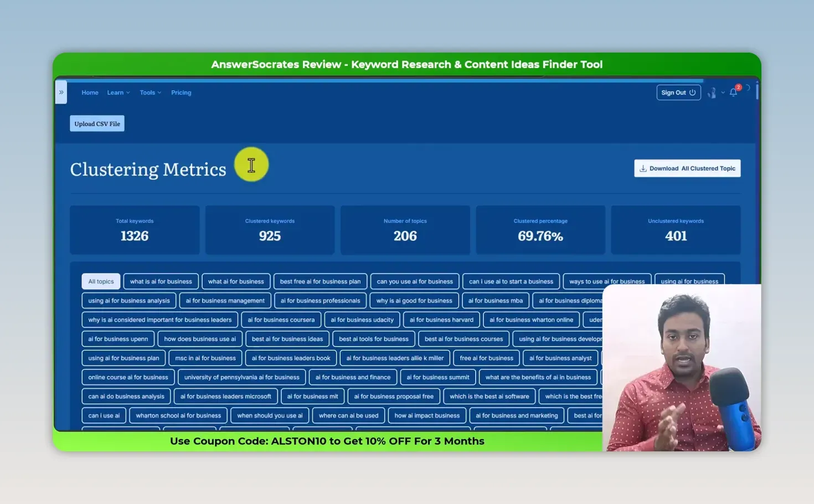Click 'ai for business summit' chip
The width and height of the screenshot is (814, 504).
(437, 377)
